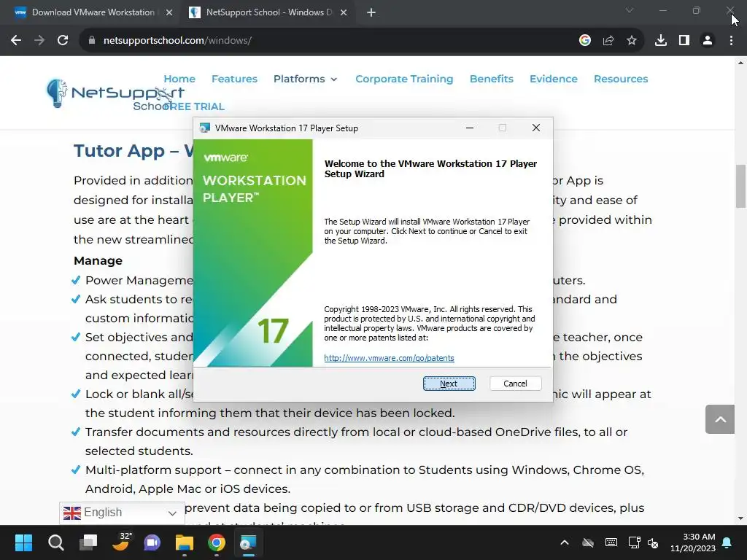Expand the Platforms navigation dropdown
The width and height of the screenshot is (747, 560).
306,79
